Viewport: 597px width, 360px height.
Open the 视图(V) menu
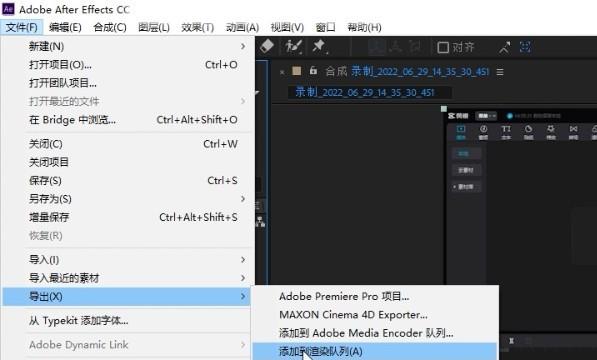[x=287, y=27]
